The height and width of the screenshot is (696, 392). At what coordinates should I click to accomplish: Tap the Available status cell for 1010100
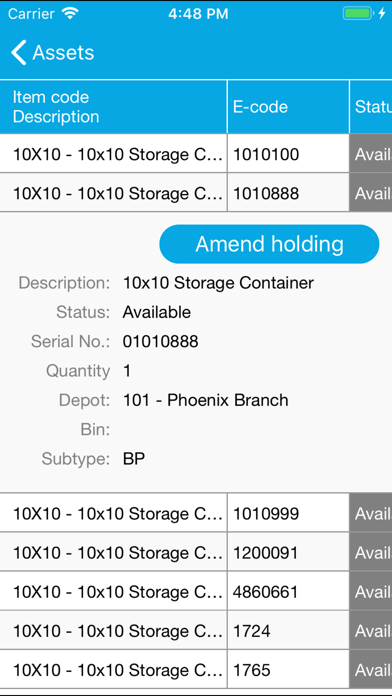[x=371, y=154]
